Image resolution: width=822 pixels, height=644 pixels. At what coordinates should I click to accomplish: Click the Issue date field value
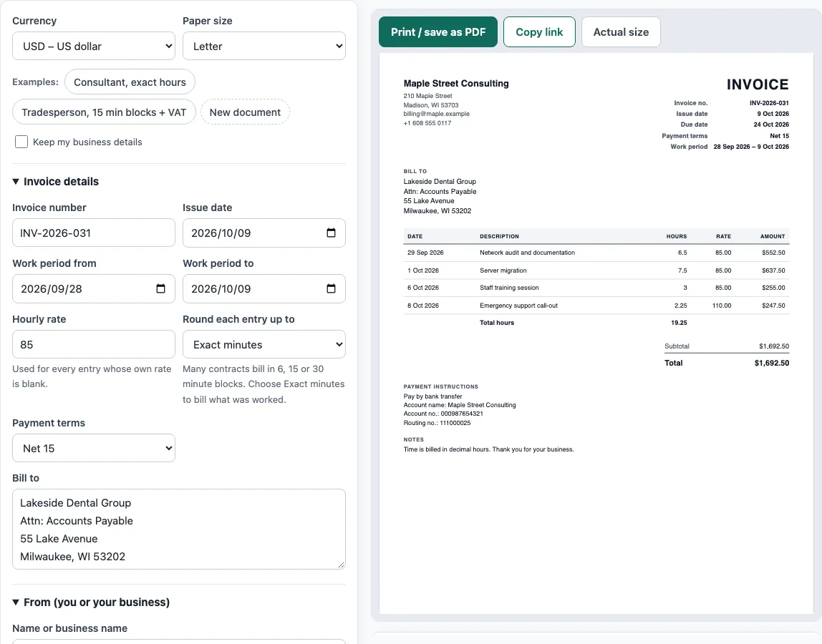point(221,233)
